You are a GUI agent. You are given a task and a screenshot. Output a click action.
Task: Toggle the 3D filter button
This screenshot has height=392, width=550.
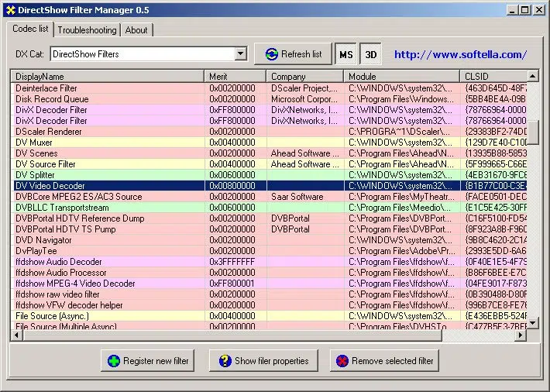[371, 54]
